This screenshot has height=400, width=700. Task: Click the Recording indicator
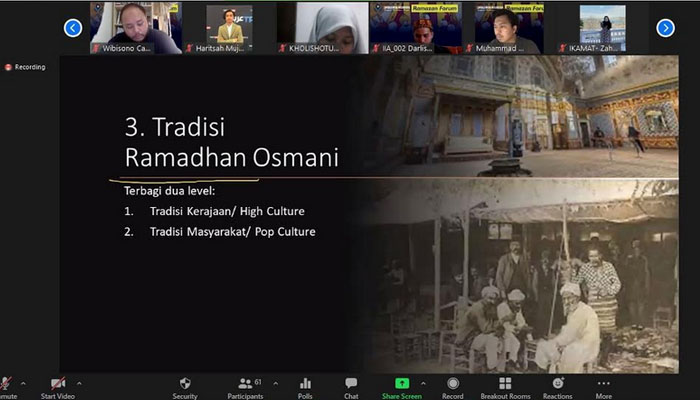[25, 67]
